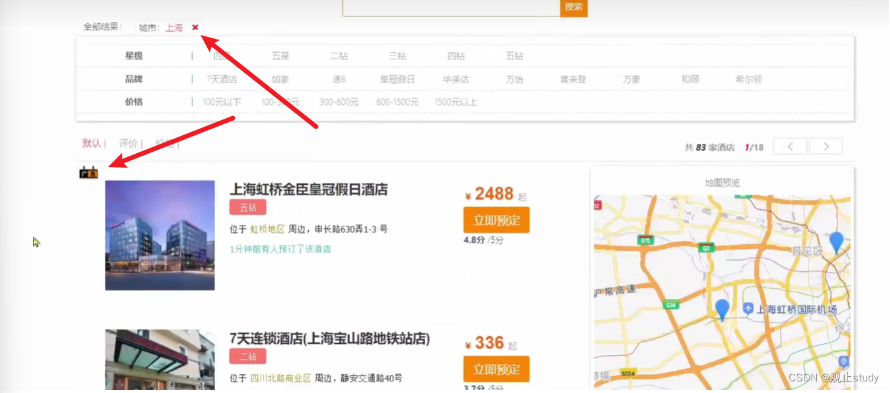890x393 pixels.
Task: Click the 上海 city value in filter tag
Action: (174, 28)
